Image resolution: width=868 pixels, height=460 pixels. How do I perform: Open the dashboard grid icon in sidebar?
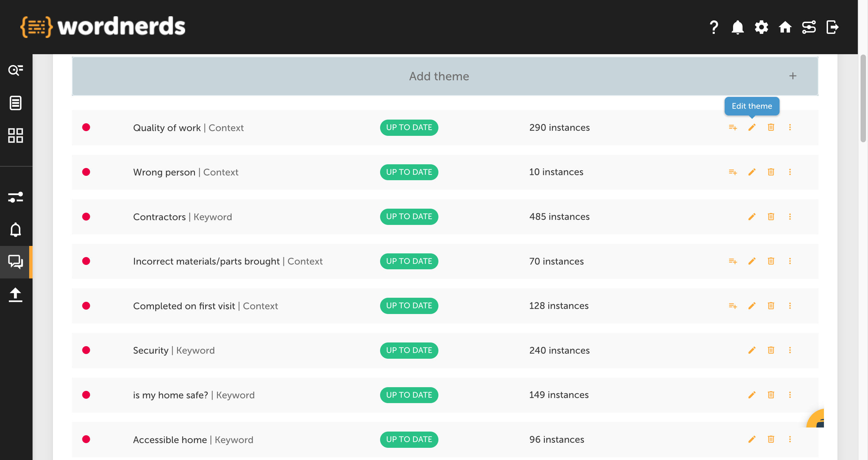click(x=16, y=135)
